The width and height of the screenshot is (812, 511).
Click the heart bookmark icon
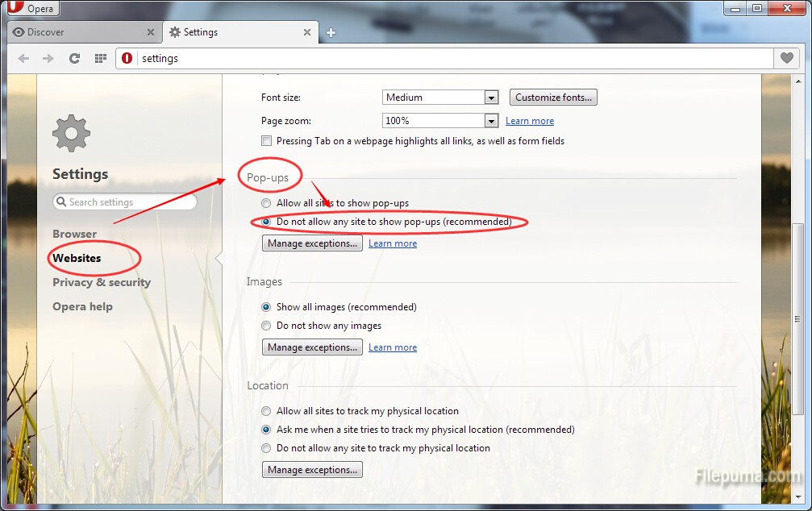click(x=786, y=58)
